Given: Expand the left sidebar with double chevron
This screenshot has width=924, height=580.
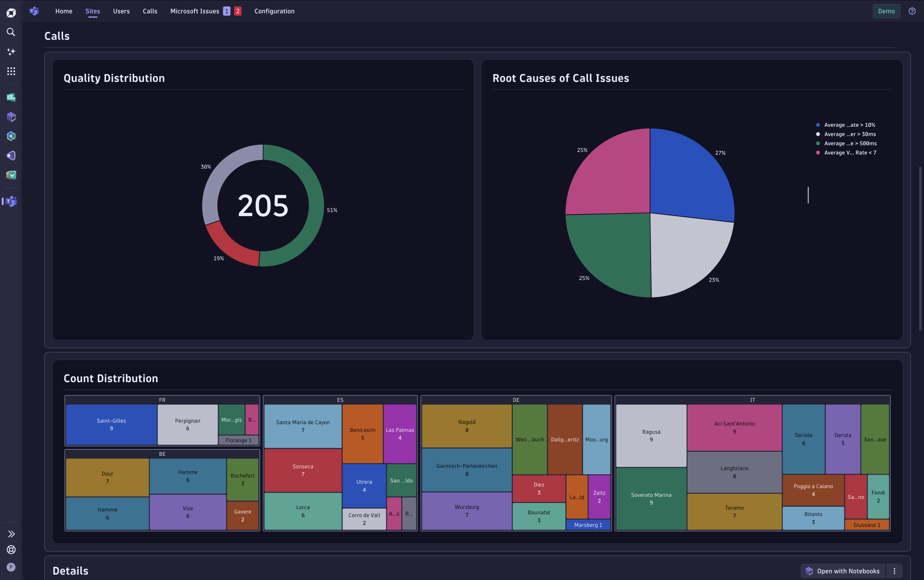Looking at the screenshot, I should point(11,534).
